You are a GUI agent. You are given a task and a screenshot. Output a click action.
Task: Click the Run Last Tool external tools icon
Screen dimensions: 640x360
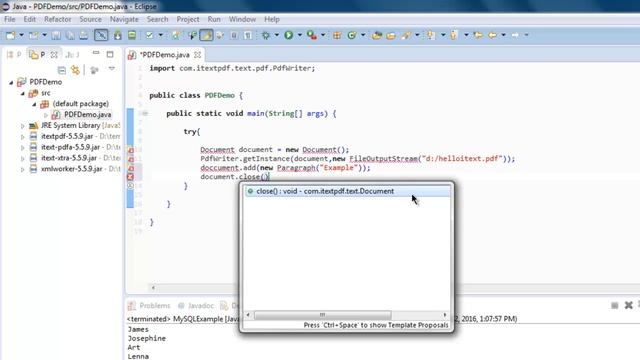point(312,36)
